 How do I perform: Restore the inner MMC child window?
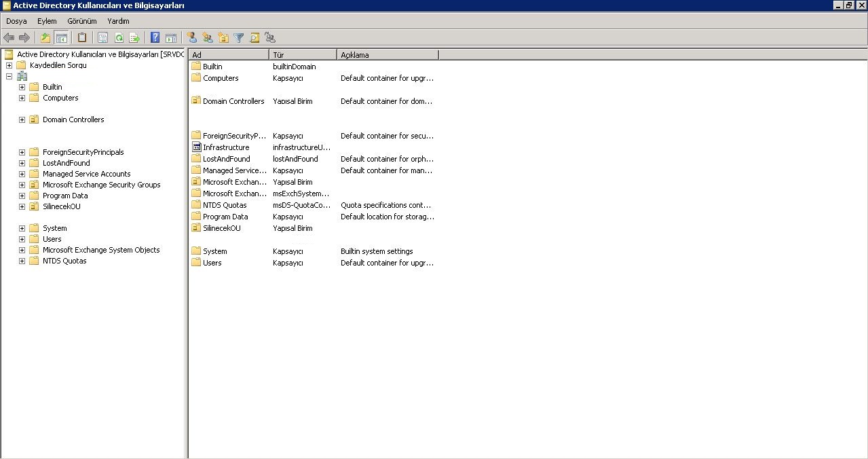[849, 5]
